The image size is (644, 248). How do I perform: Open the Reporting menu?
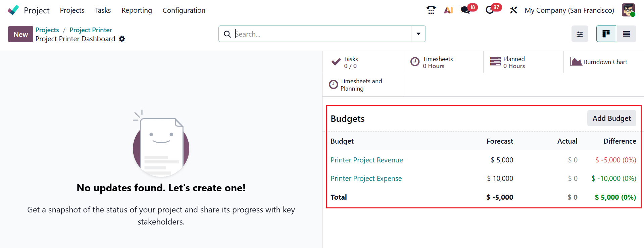click(137, 10)
